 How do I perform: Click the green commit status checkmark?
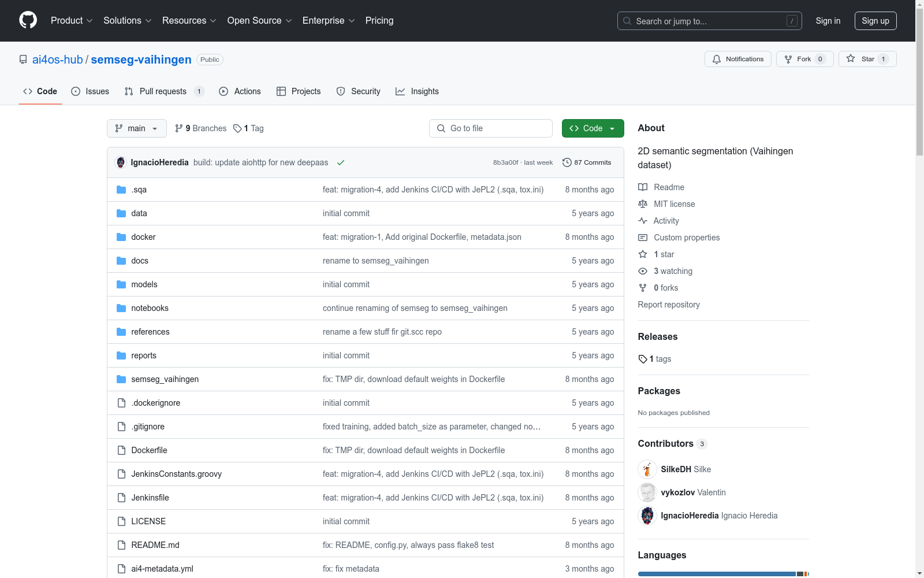click(341, 162)
